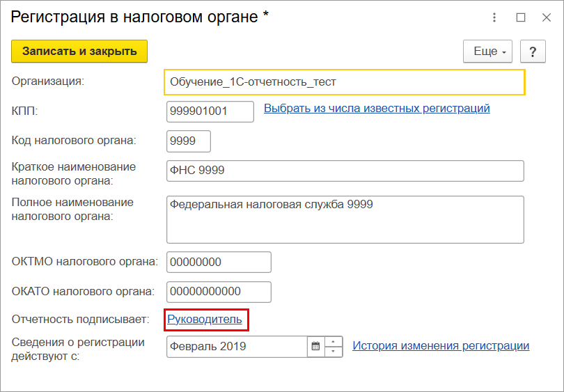
Task: Open calendar picker for registration date
Action: (x=315, y=346)
